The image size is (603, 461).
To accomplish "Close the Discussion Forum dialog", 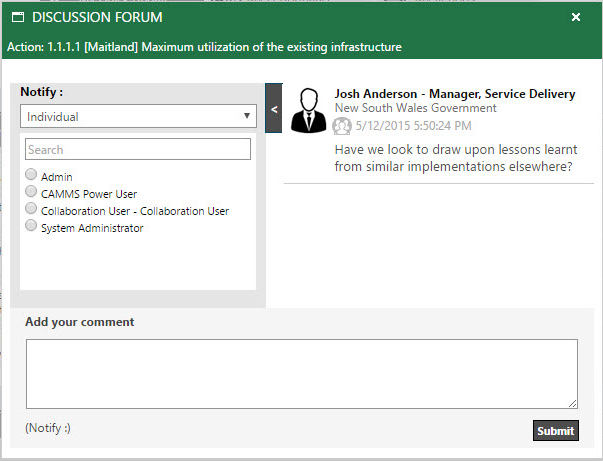I will pos(576,17).
